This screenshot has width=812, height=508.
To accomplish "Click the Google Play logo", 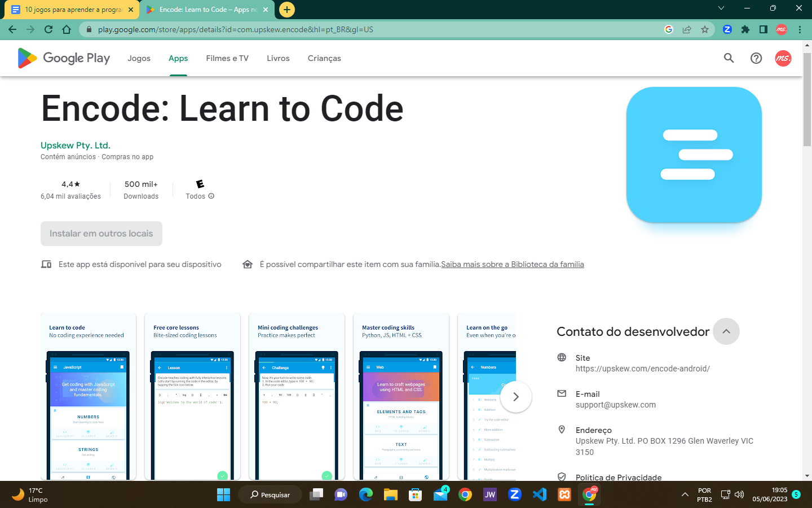I will click(64, 58).
